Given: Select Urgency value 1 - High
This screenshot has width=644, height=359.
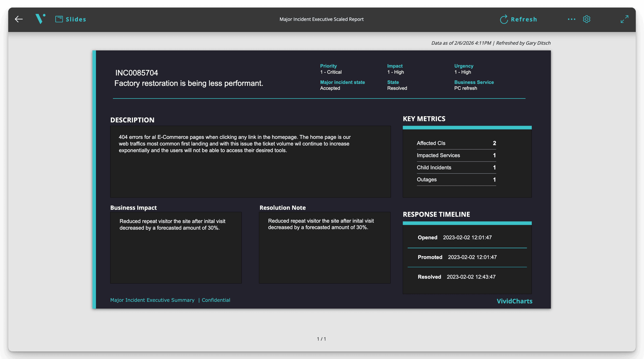Looking at the screenshot, I should [x=463, y=72].
